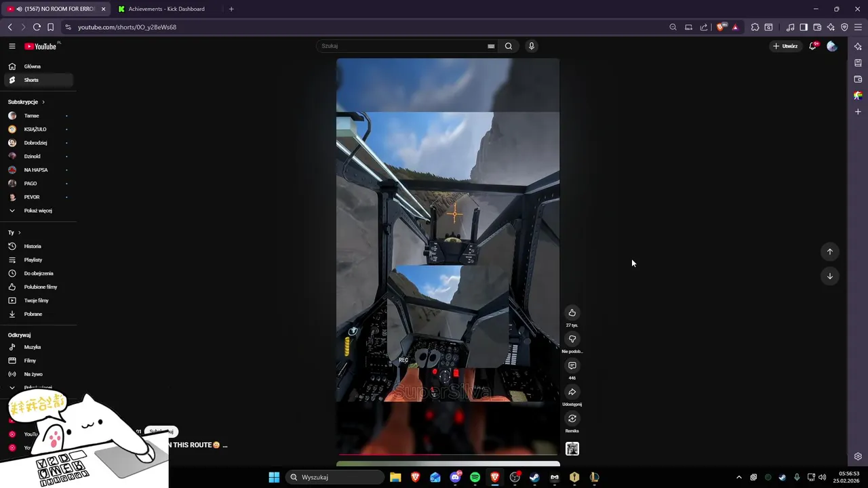Close the YouTube browser tab
868x488 pixels.
tap(104, 9)
